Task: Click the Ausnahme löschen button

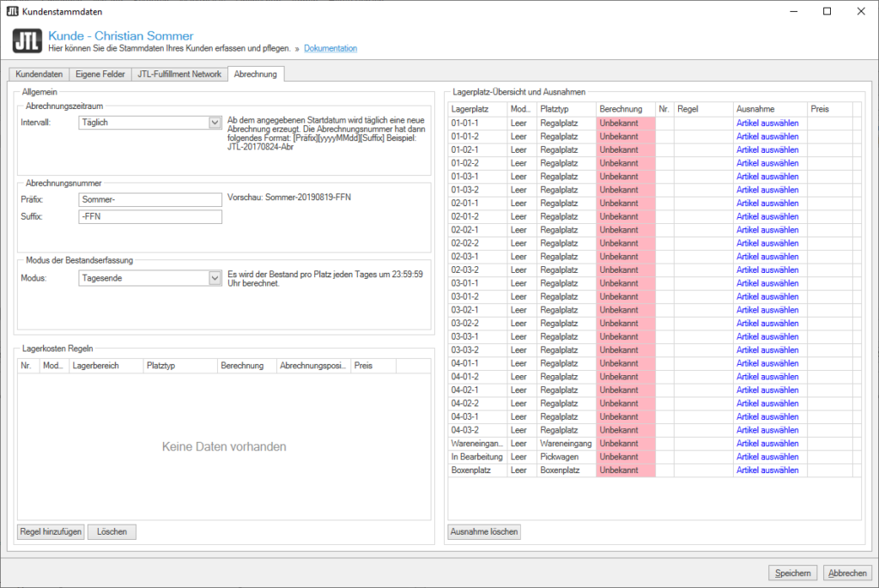Action: 484,532
